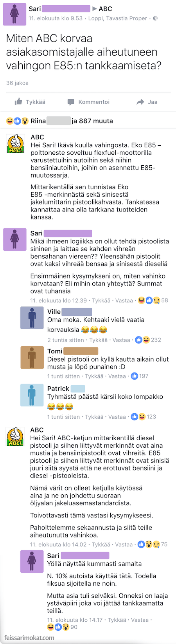Click Vastaa on Sari's 12.39 comment

(124, 300)
